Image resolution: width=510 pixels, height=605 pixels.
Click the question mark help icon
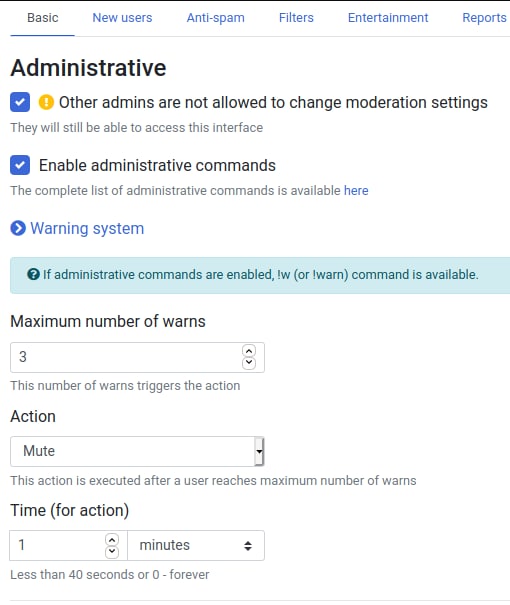[34, 274]
